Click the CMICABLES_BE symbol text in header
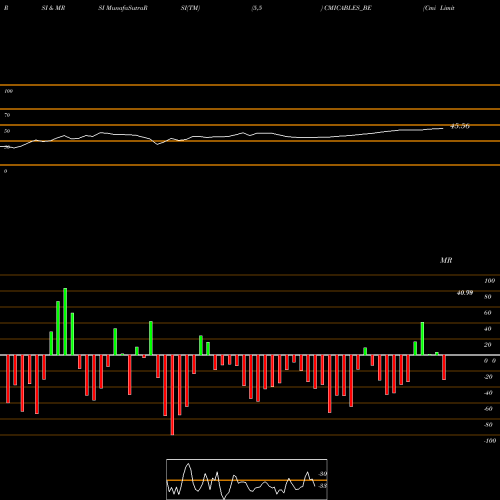Viewport: 500px width, 500px height. pos(348,8)
